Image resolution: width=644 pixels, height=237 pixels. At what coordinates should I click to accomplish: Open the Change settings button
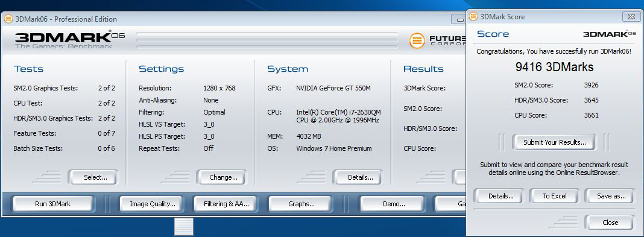point(221,177)
